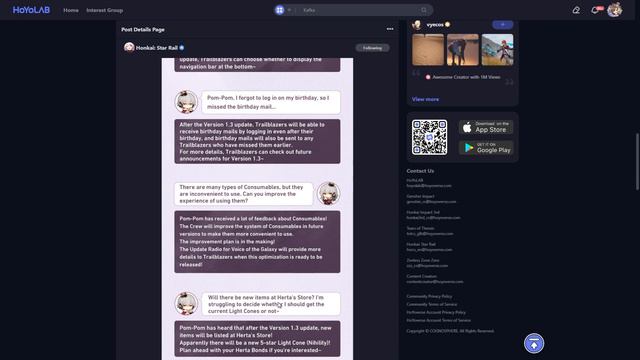640x360 pixels.
Task: Click the HoYoLAB logo
Action: pyautogui.click(x=31, y=10)
